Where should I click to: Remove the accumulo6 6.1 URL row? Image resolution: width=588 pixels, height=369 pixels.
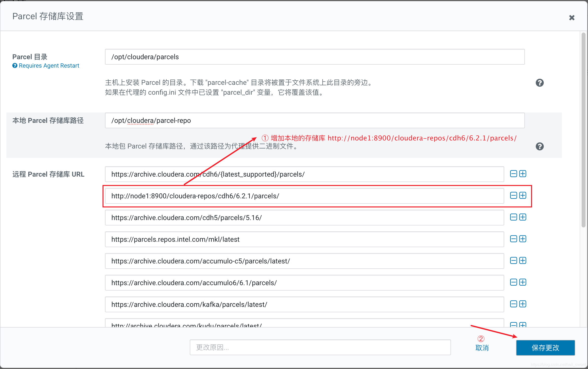click(513, 282)
